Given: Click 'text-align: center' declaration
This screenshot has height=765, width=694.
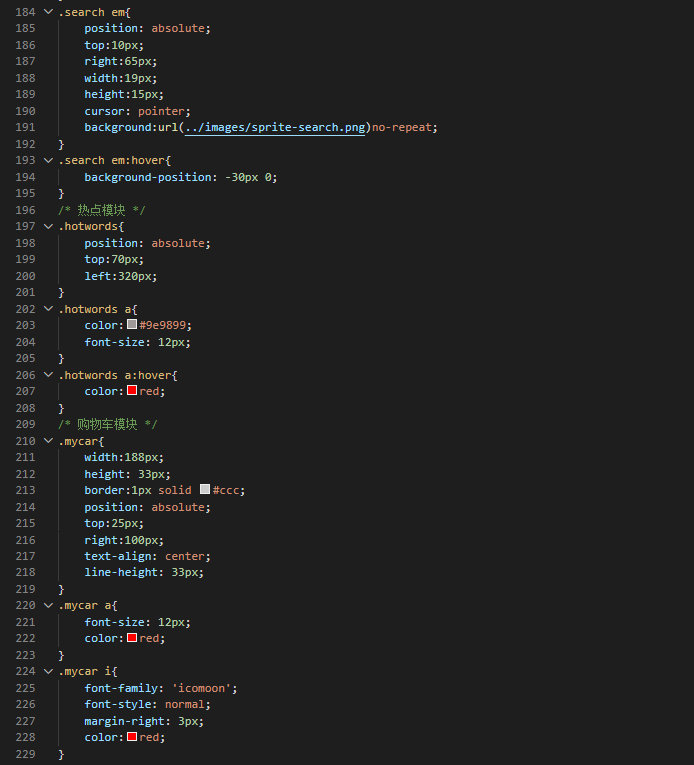Looking at the screenshot, I should (x=147, y=556).
